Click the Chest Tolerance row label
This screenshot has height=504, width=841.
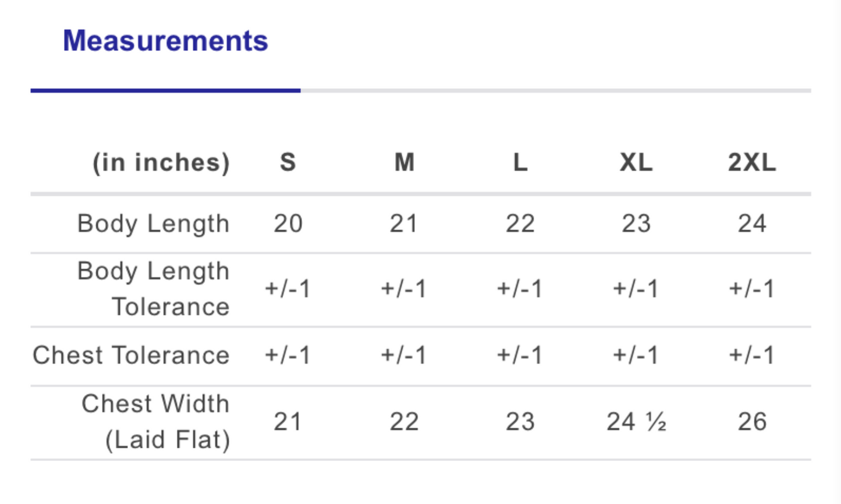pos(132,356)
